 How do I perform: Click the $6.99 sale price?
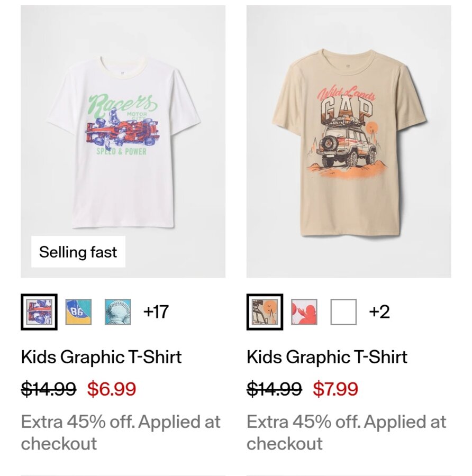point(112,389)
